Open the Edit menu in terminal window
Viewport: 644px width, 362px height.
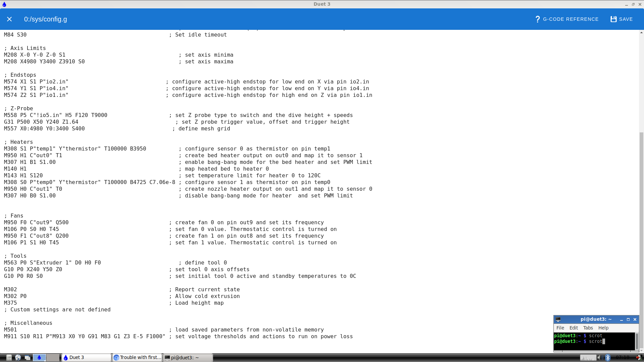(574, 328)
